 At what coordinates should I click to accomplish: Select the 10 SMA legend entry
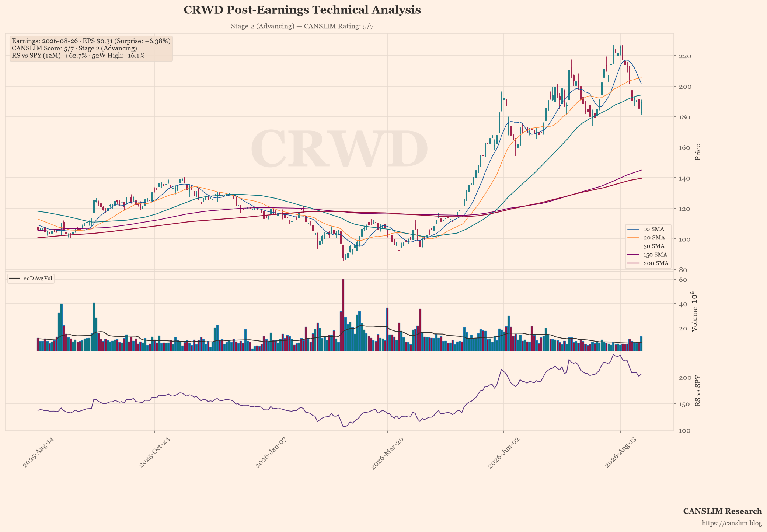(648, 229)
